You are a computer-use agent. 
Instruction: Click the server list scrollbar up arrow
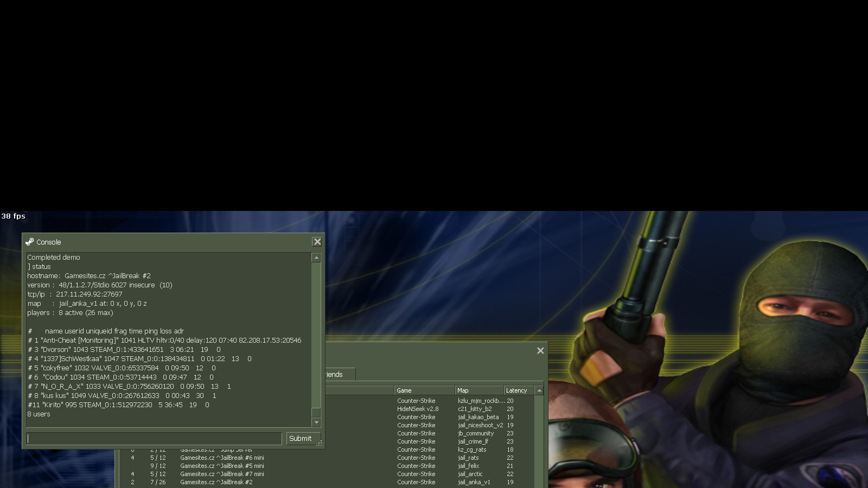[x=539, y=390]
